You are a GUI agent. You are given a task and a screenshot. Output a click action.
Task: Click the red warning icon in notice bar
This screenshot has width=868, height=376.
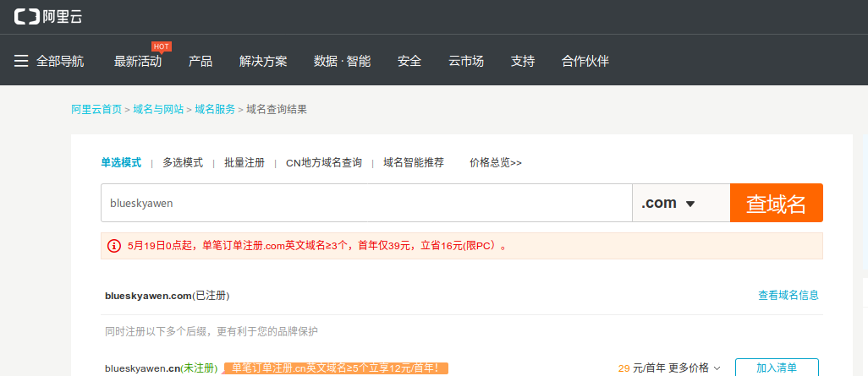pyautogui.click(x=114, y=246)
